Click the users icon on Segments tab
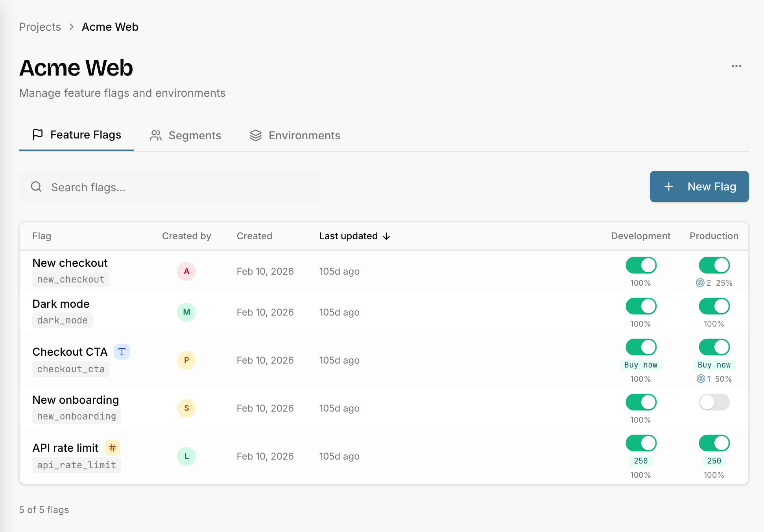Viewport: 764px width, 532px height. (x=156, y=135)
